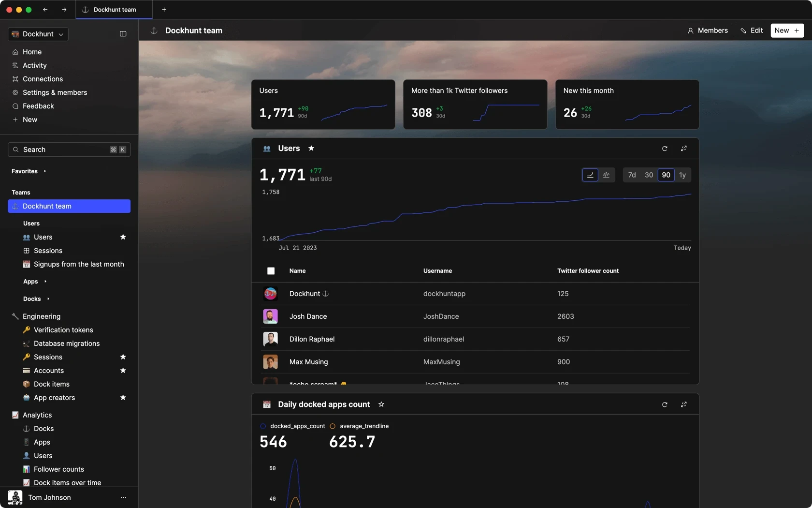Open Feedback in the sidebar
The height and width of the screenshot is (508, 812).
coord(38,106)
